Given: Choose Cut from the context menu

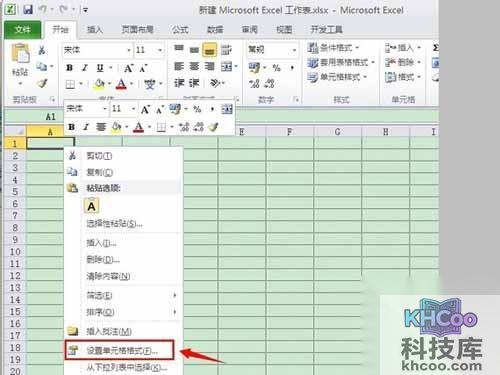Looking at the screenshot, I should [x=123, y=156].
